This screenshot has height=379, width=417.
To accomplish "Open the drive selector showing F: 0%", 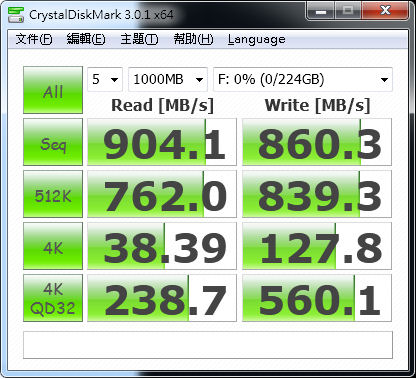I will pyautogui.click(x=303, y=79).
